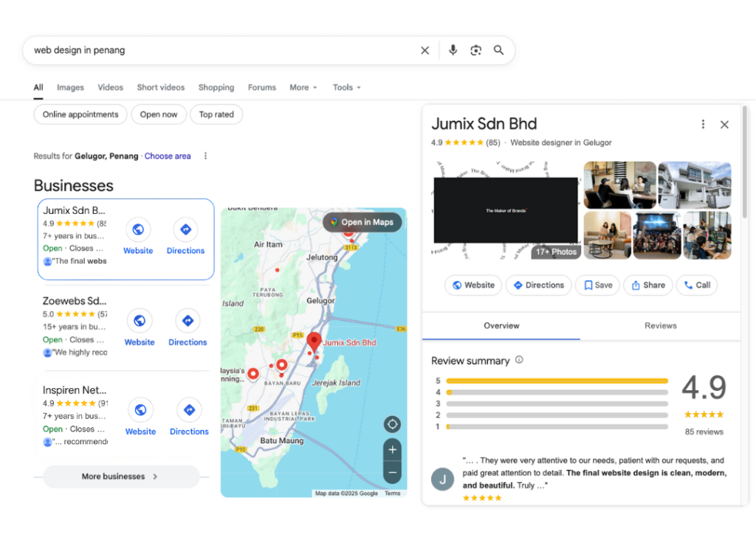Toggle the Top rated filter

216,114
